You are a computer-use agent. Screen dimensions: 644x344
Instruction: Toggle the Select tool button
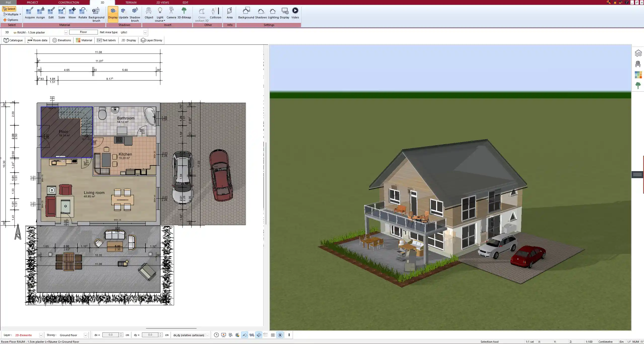9,9
